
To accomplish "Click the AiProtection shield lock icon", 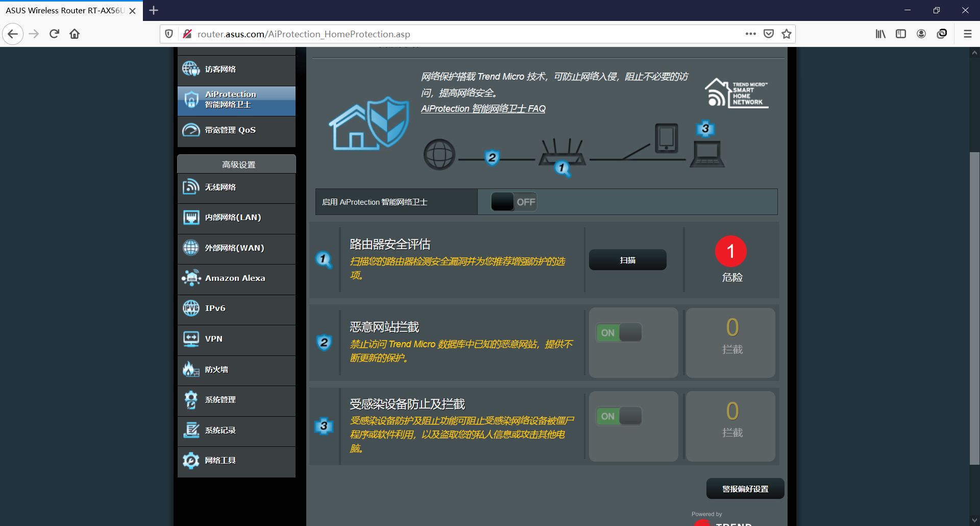I will pos(191,100).
